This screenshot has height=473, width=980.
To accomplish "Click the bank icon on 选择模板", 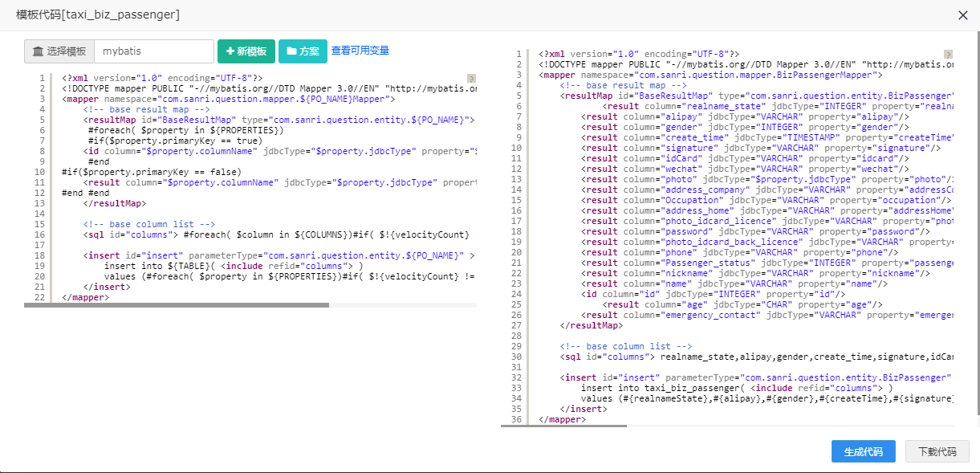I will point(38,51).
